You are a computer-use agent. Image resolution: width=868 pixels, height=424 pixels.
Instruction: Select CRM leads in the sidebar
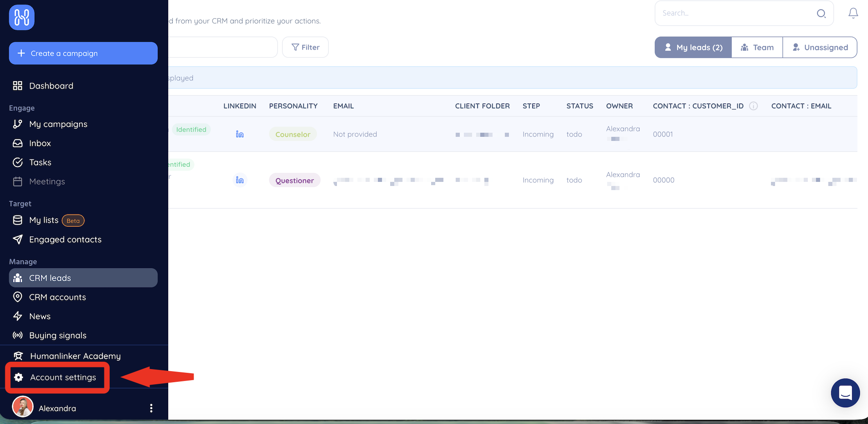83,278
